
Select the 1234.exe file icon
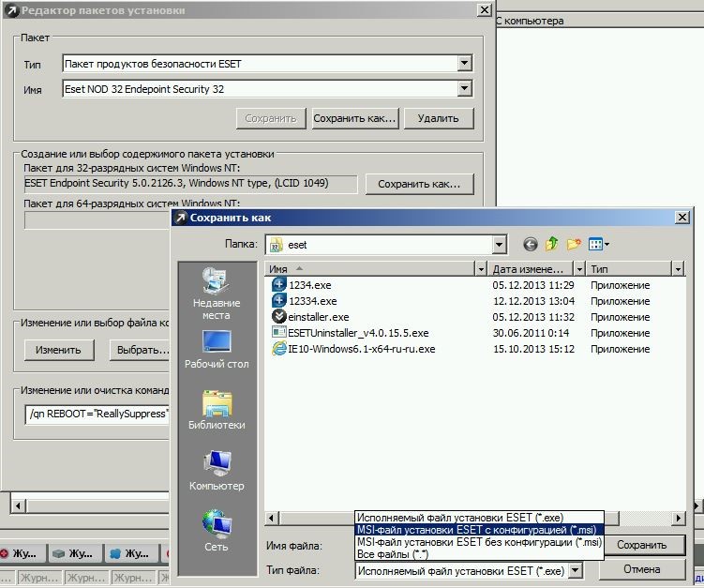tap(278, 284)
